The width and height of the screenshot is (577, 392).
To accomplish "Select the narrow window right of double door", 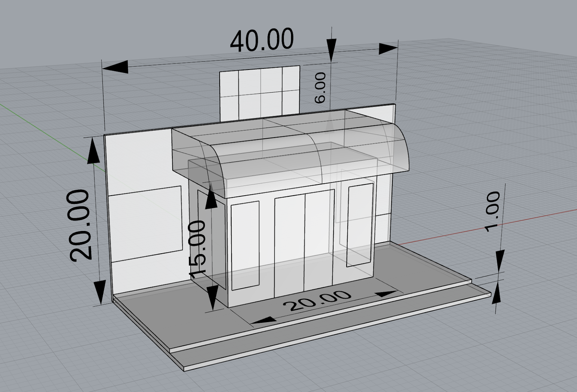I will pos(360,225).
